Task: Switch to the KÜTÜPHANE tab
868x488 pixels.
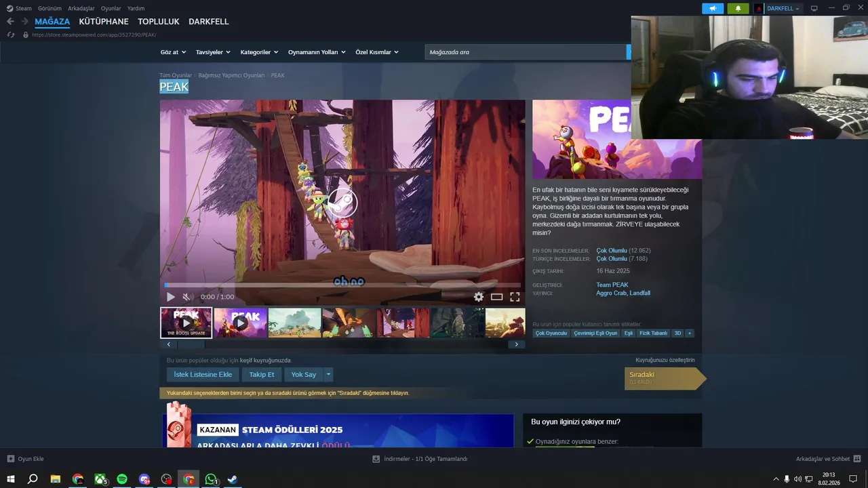Action: tap(104, 22)
